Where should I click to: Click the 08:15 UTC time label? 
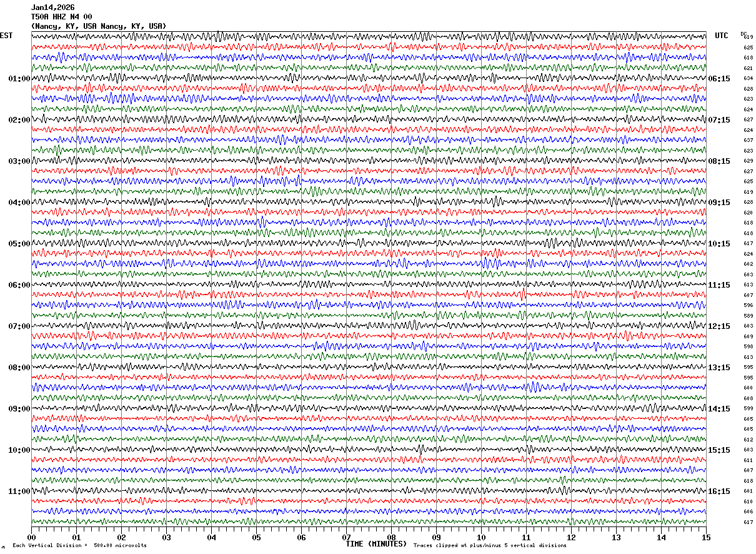(719, 161)
